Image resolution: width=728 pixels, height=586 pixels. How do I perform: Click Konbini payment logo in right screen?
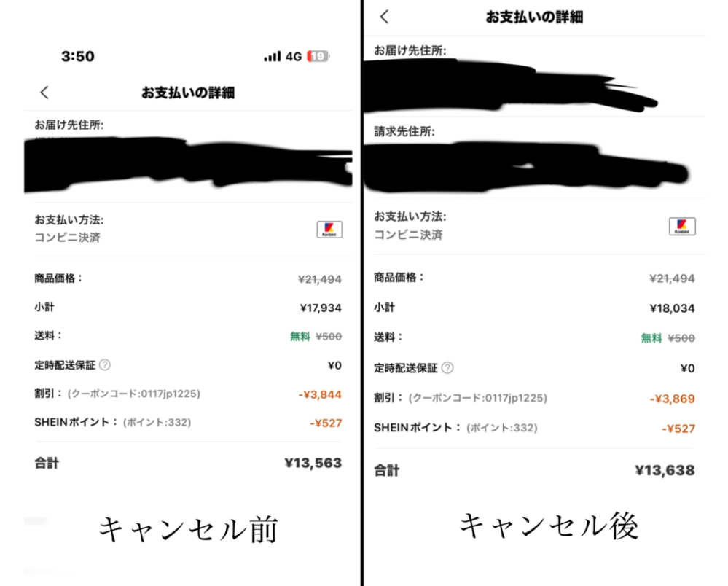click(682, 227)
